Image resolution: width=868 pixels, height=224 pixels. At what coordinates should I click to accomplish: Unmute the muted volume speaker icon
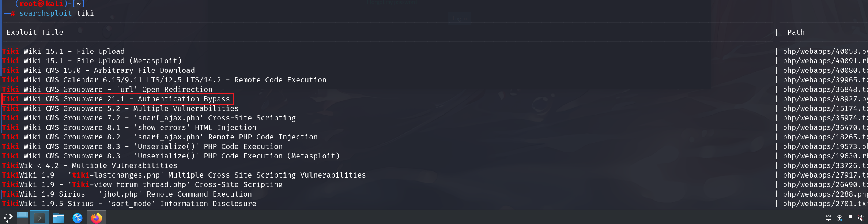[x=861, y=218]
